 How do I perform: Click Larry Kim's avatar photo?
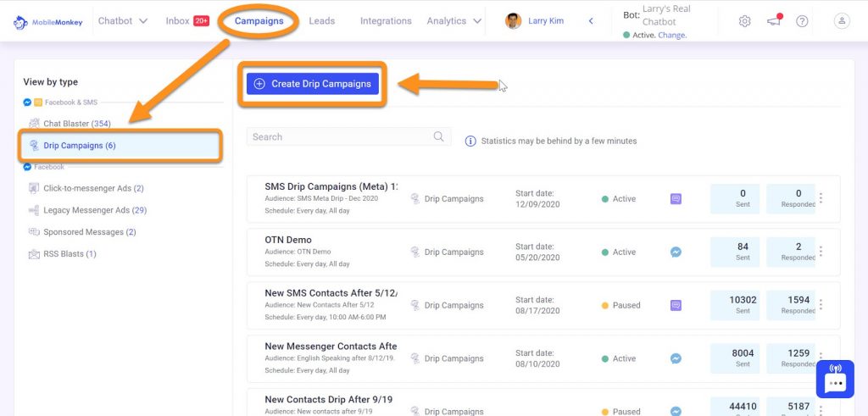(513, 21)
